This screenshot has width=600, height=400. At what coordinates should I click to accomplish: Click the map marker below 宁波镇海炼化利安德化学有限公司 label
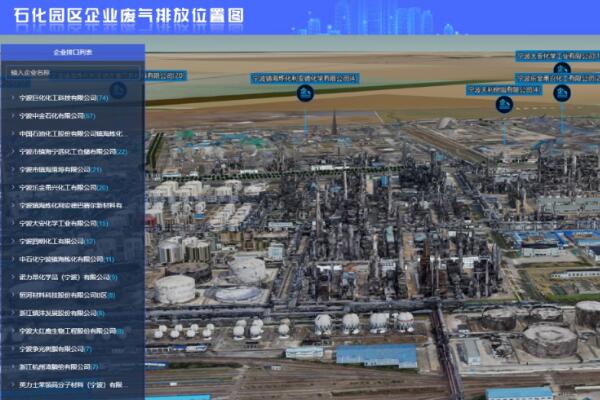pos(304,93)
